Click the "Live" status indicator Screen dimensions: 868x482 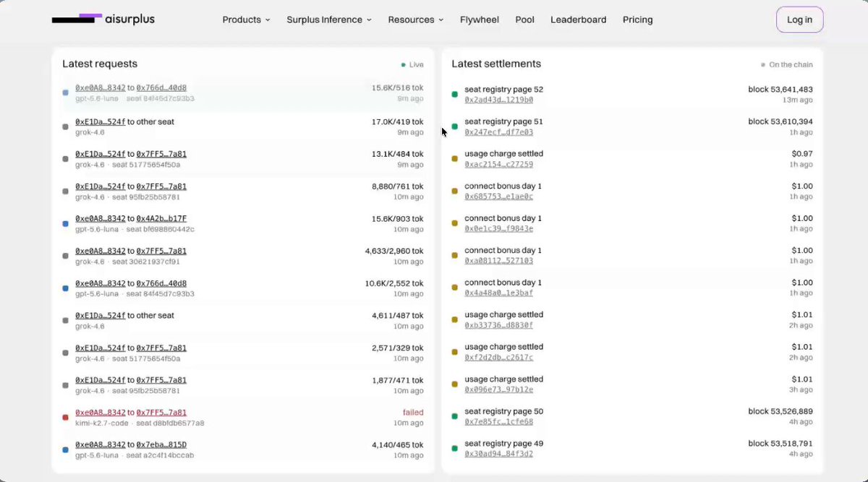(x=413, y=65)
